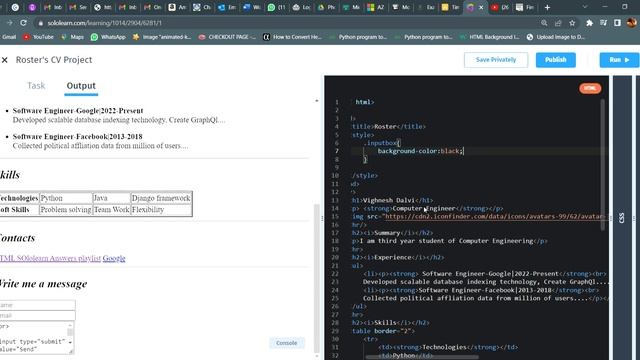Switch to the WhatsApp browser tab
This screenshot has width=640, height=360.
click(276, 7)
